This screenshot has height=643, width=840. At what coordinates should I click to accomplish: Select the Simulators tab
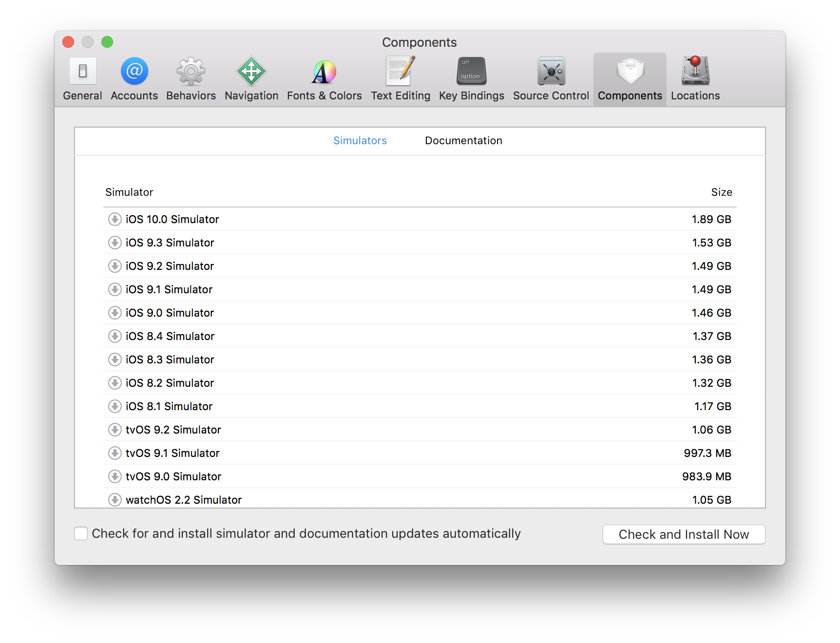point(360,140)
